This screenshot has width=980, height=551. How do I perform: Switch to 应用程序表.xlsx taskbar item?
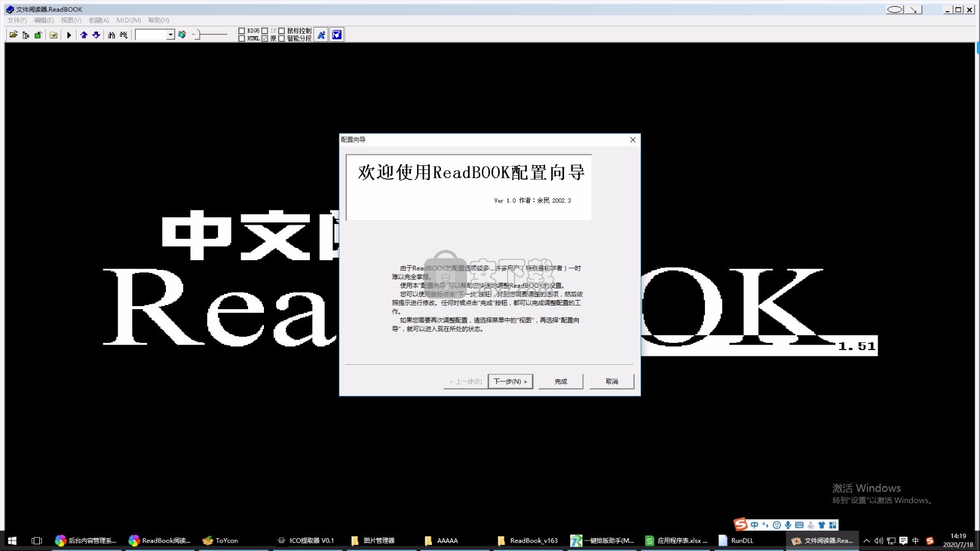point(676,541)
